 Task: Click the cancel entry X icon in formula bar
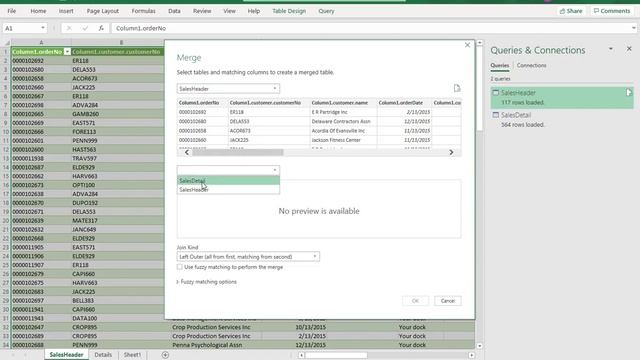point(69,28)
